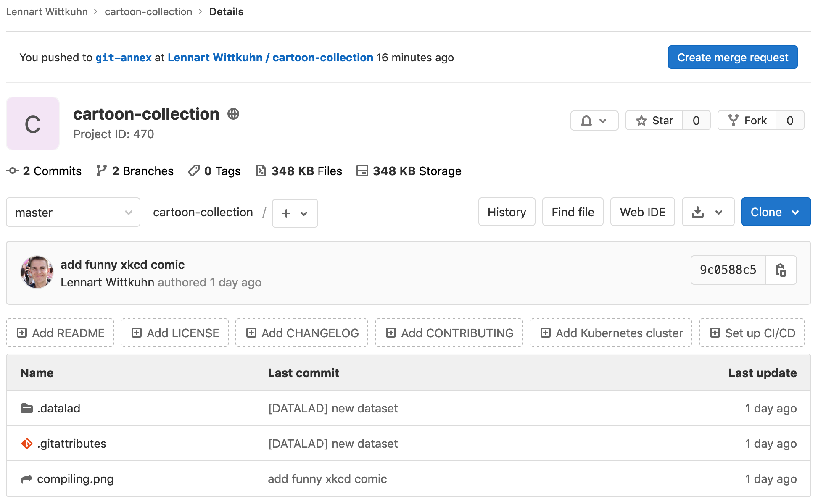Viewport: 818px width, 504px height.
Task: Click the .gitattributes git file icon
Action: (x=27, y=444)
